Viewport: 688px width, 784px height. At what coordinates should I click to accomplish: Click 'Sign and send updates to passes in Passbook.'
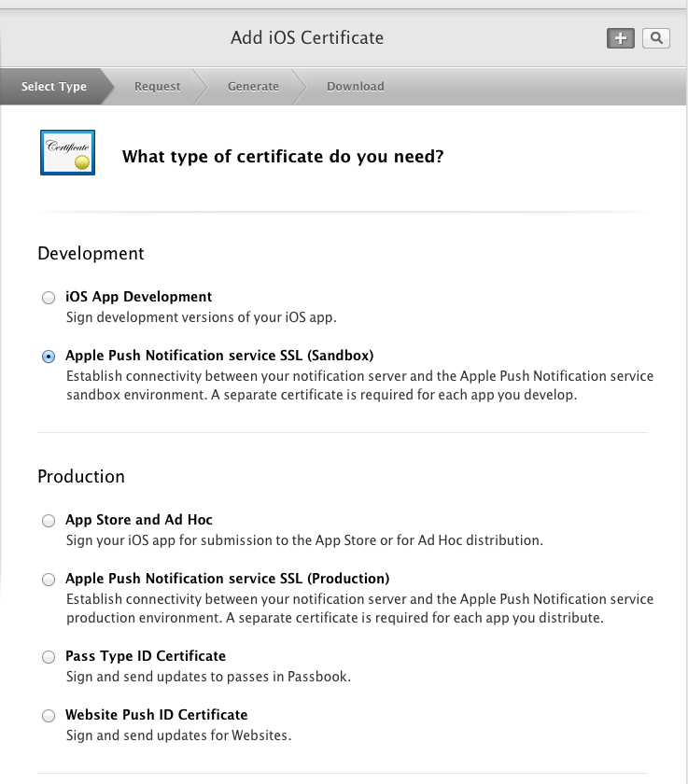click(x=208, y=677)
